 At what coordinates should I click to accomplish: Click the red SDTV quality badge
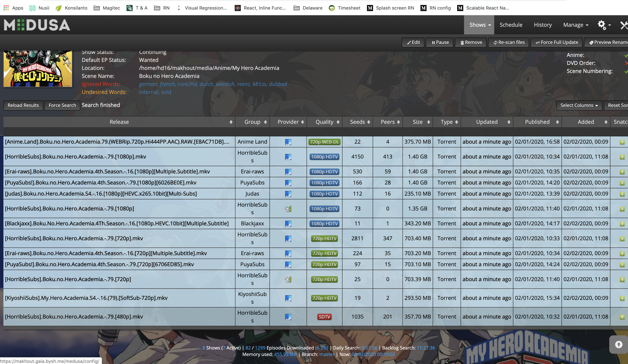click(325, 317)
